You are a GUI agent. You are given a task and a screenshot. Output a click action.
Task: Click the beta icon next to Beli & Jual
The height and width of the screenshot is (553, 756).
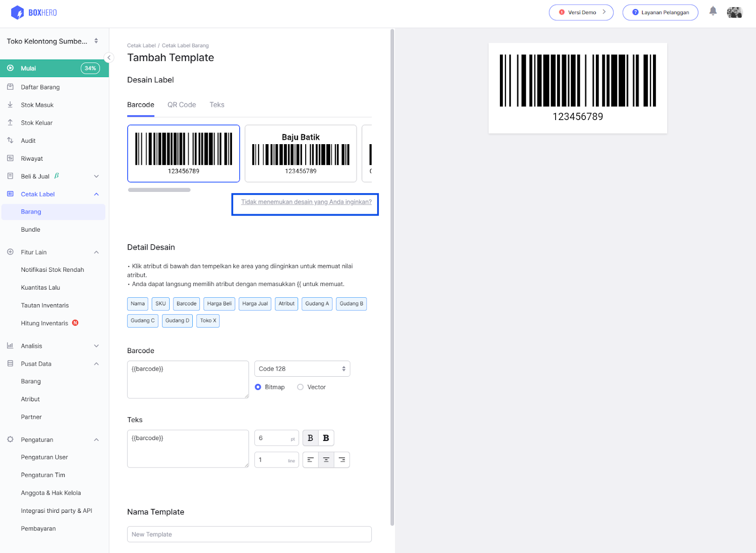[57, 176]
